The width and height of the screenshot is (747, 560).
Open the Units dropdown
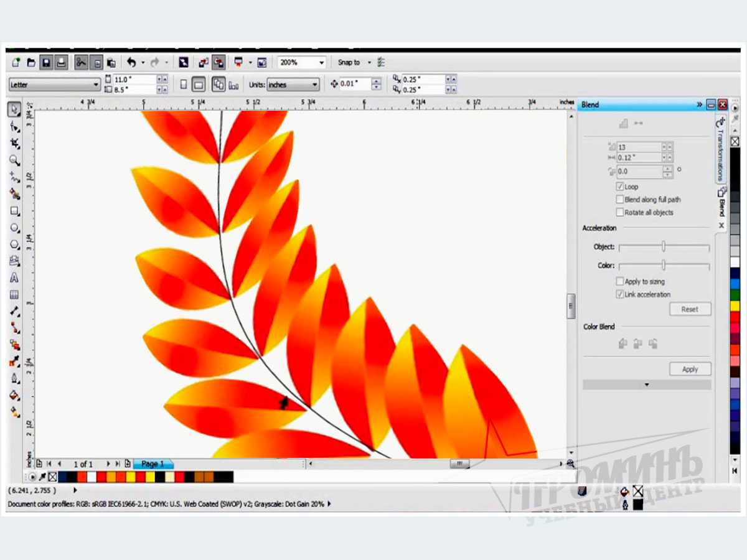click(x=315, y=85)
